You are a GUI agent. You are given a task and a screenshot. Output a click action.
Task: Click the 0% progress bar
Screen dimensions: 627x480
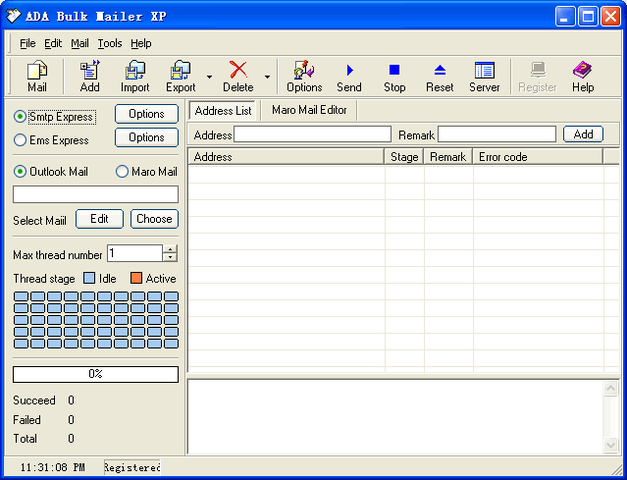[x=96, y=374]
